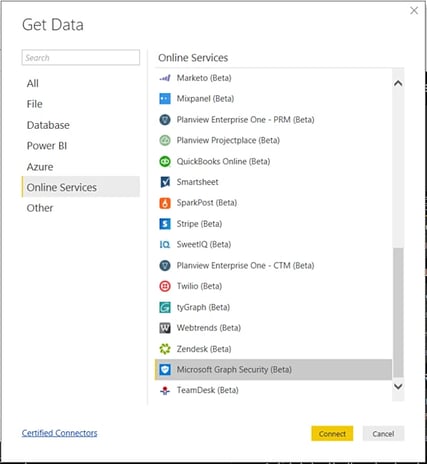
Task: Click in the Search input field
Action: tap(81, 58)
